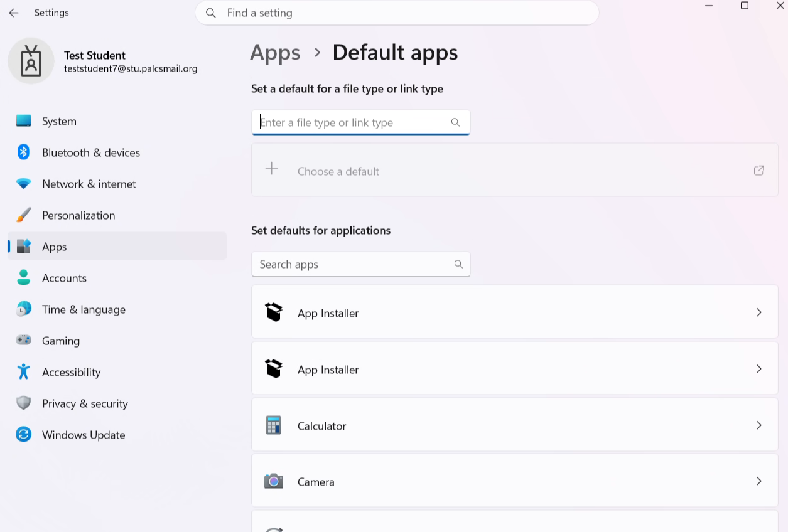The image size is (788, 532).
Task: Click the Windows Update refresh icon
Action: [x=24, y=435]
